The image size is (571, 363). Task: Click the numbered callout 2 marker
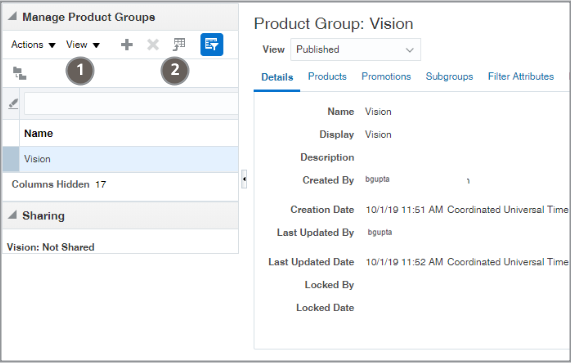coord(175,70)
